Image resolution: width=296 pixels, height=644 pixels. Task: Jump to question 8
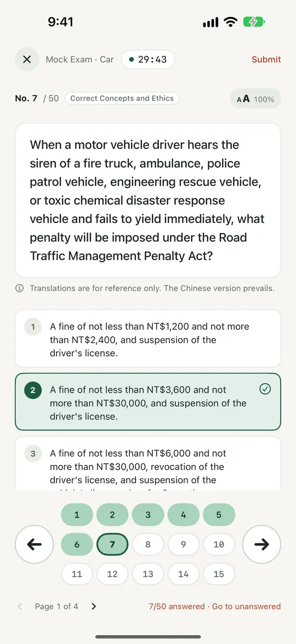click(x=148, y=545)
